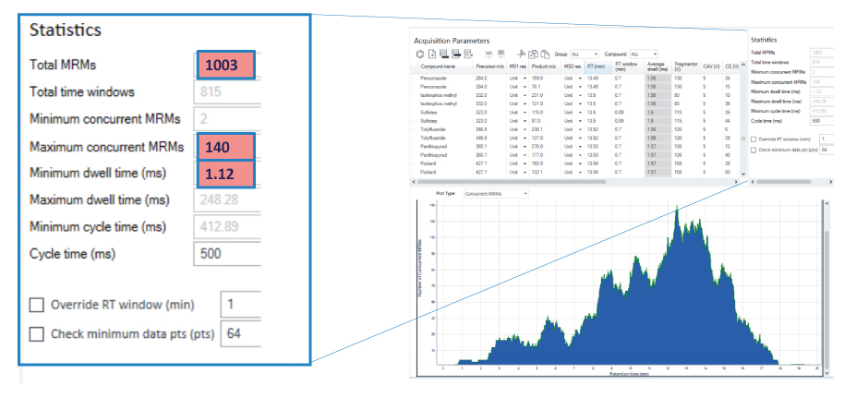Viewport: 868px width, 398px height.
Task: Click the new-page-with-plus icon in Acquisition toolbar
Action: 432,54
